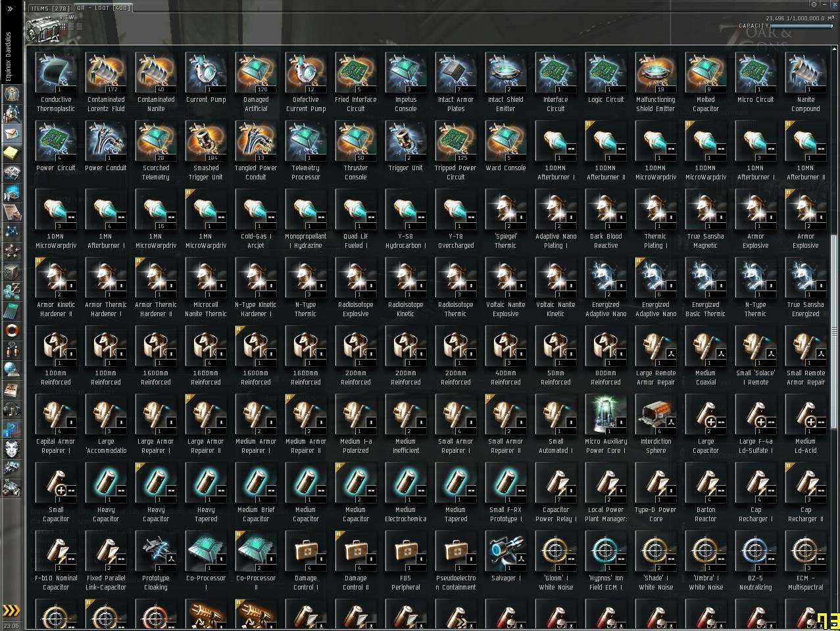This screenshot has width=840, height=631.
Task: Switch to the Items [278] tab
Action: (x=49, y=8)
